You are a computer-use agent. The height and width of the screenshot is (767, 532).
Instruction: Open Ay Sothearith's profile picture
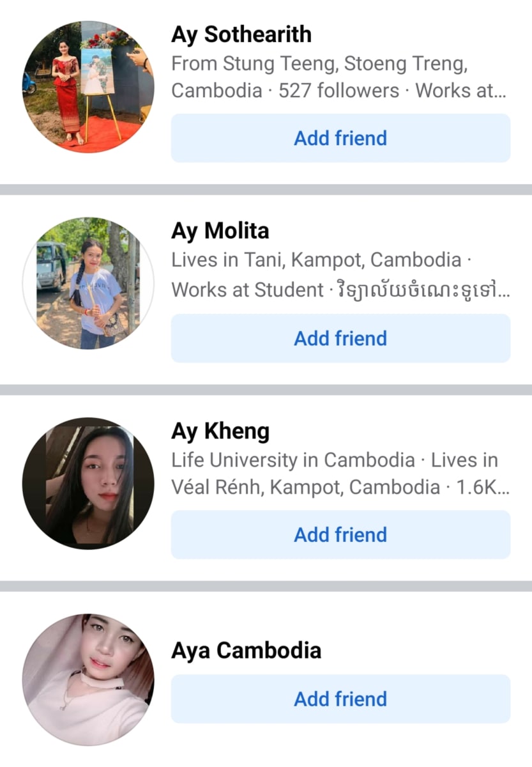pyautogui.click(x=88, y=87)
